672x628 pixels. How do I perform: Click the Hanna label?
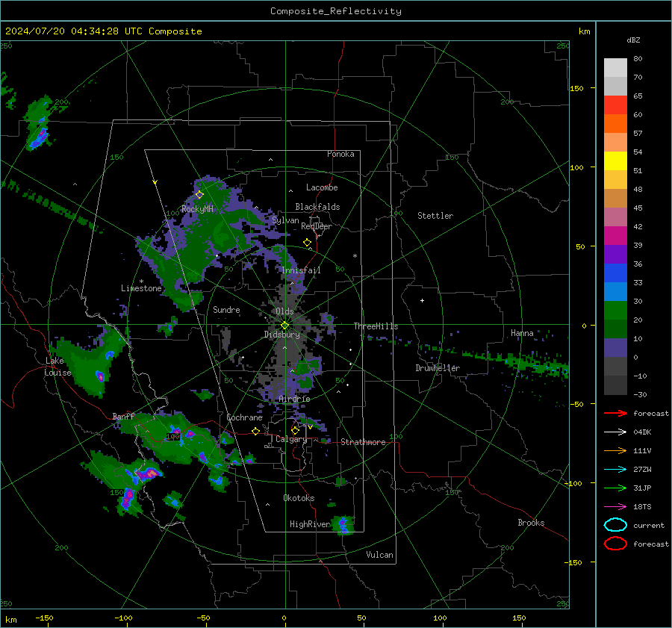point(522,333)
